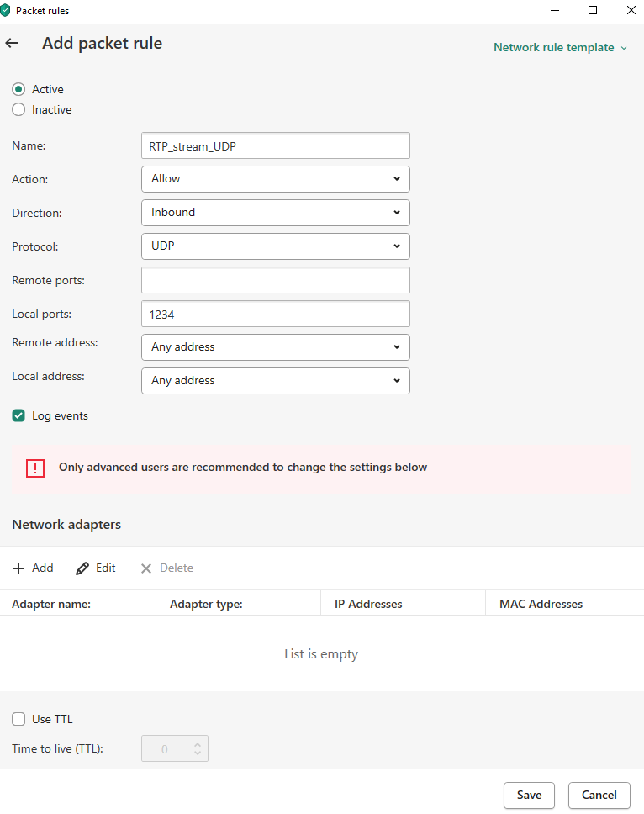Select the Inactive radio button
The width and height of the screenshot is (644, 814).
pyautogui.click(x=18, y=109)
